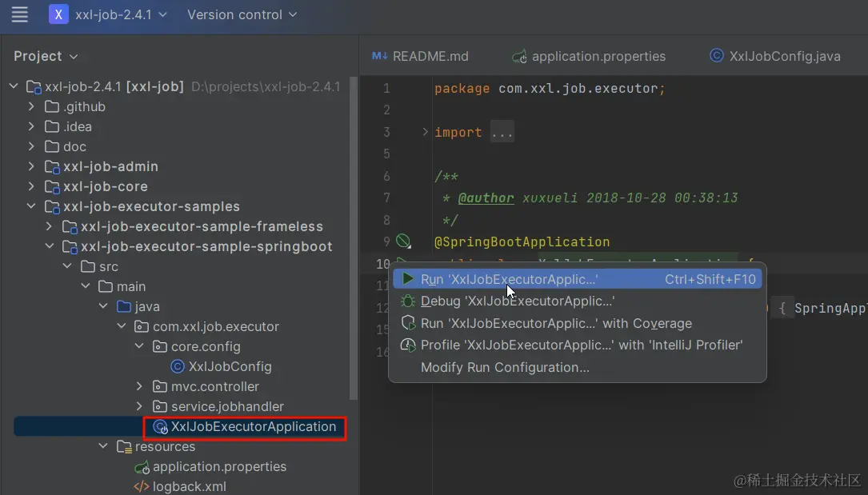Click the core.config package icon
The image size is (868, 495).
tap(160, 346)
